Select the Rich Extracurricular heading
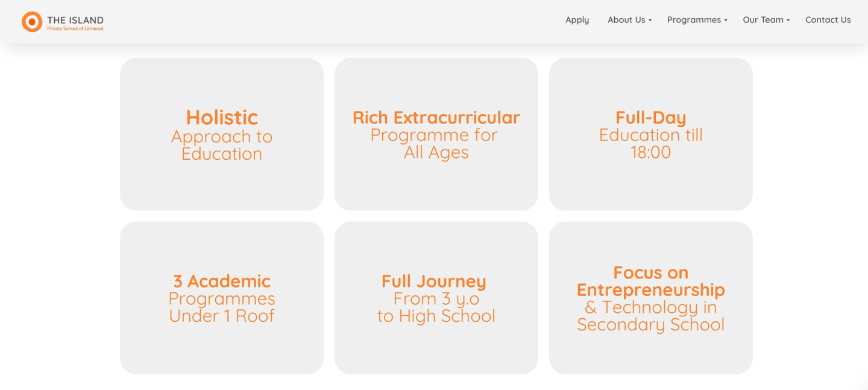 pyautogui.click(x=436, y=118)
